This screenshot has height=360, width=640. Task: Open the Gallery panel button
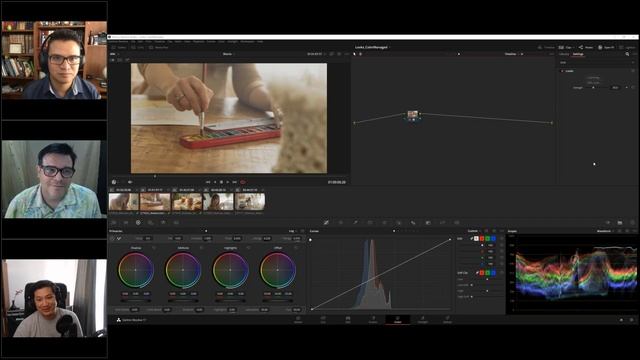118,47
